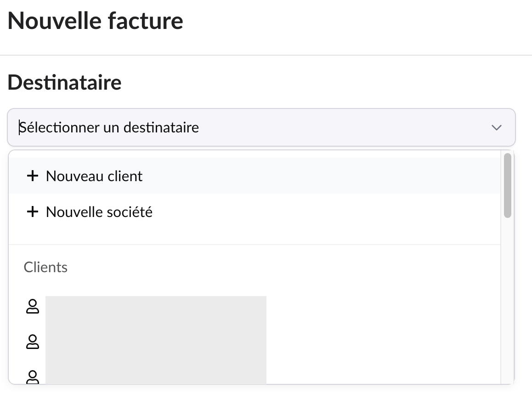
Task: Click the dropdown list scrollbar thumb
Action: pyautogui.click(x=507, y=185)
